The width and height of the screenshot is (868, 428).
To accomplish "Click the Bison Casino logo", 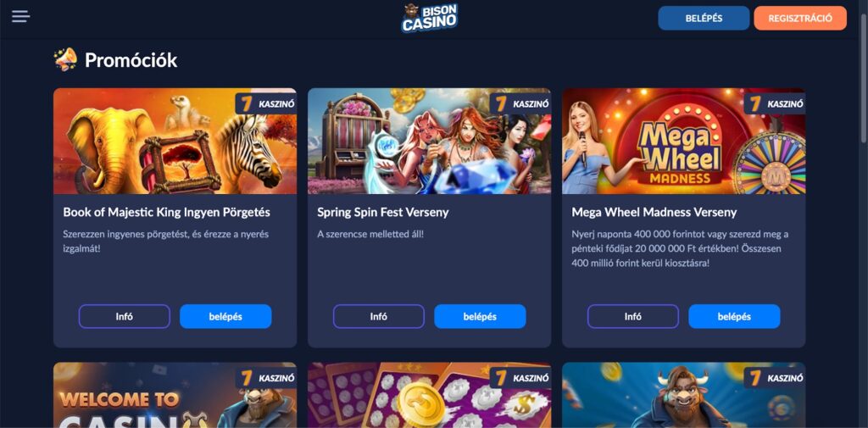I will tap(430, 18).
